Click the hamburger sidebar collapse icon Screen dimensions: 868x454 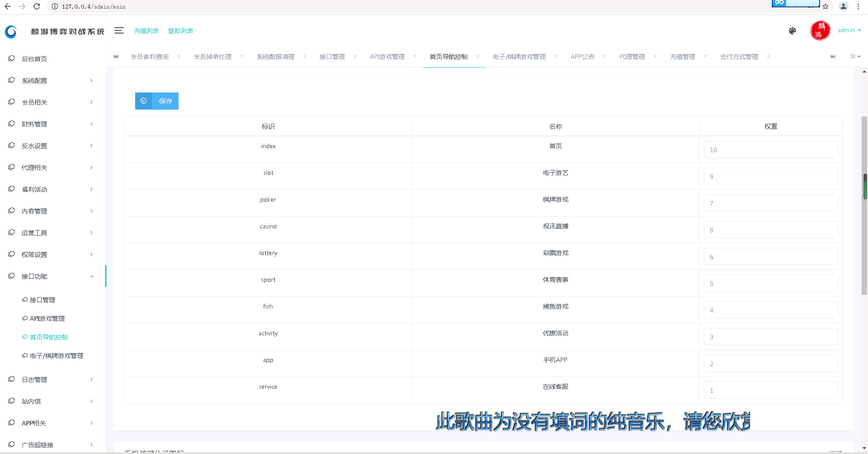coord(119,30)
